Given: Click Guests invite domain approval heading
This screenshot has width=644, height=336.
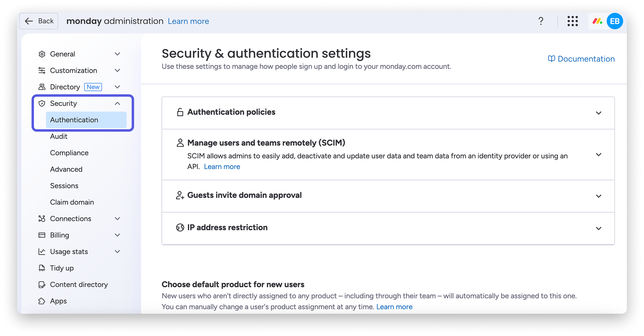Looking at the screenshot, I should (245, 195).
